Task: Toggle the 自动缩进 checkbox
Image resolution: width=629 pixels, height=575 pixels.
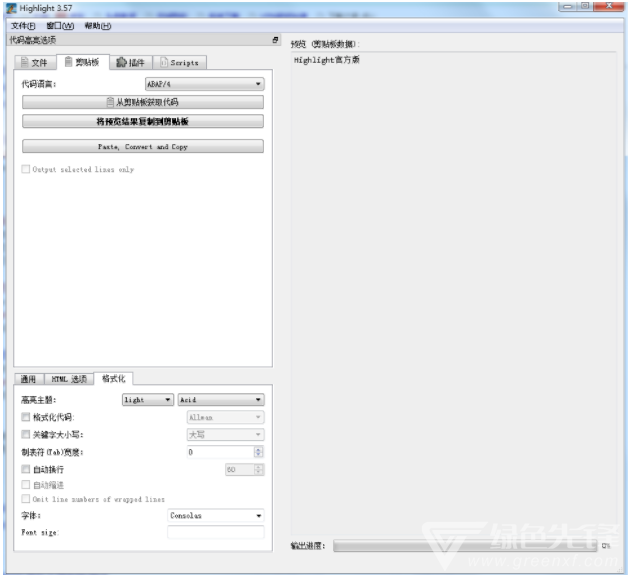Action: [26, 485]
